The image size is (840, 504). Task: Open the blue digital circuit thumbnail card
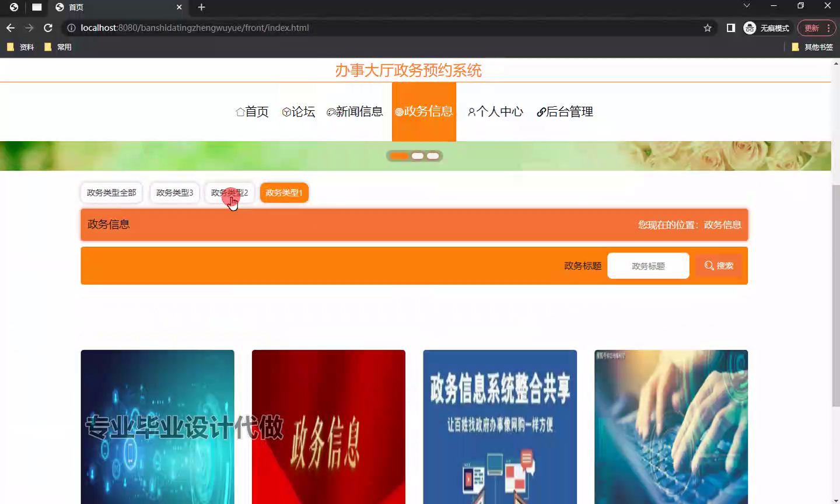[x=157, y=427]
